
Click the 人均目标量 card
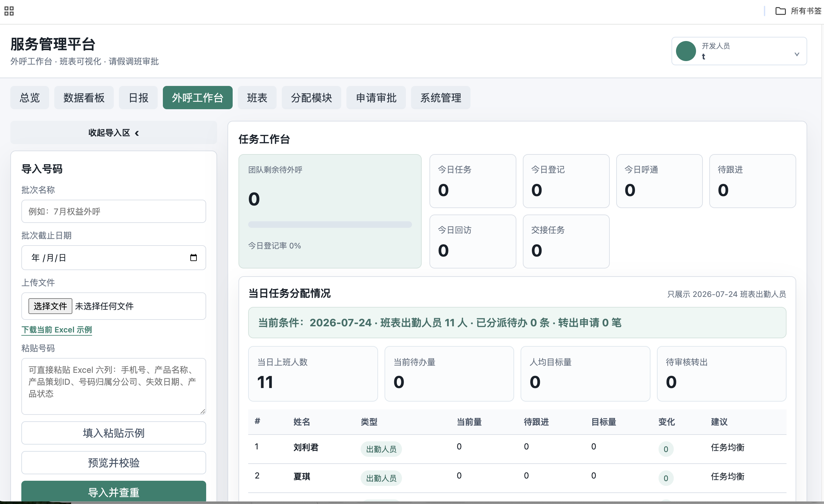click(586, 374)
